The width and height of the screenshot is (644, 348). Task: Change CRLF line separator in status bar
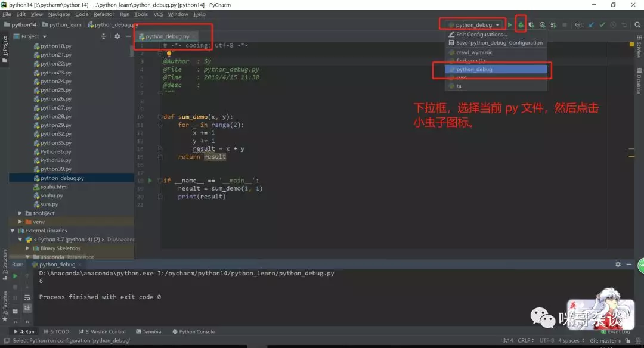point(526,341)
